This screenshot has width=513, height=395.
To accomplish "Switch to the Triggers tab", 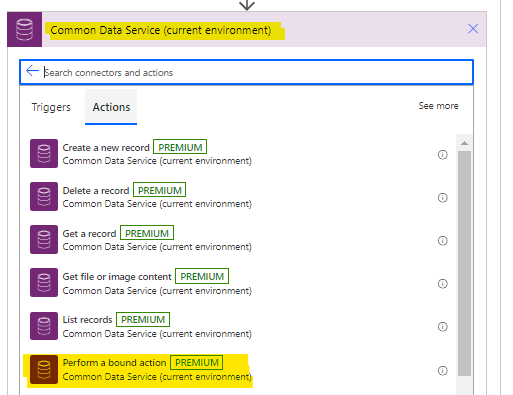I will pos(51,107).
